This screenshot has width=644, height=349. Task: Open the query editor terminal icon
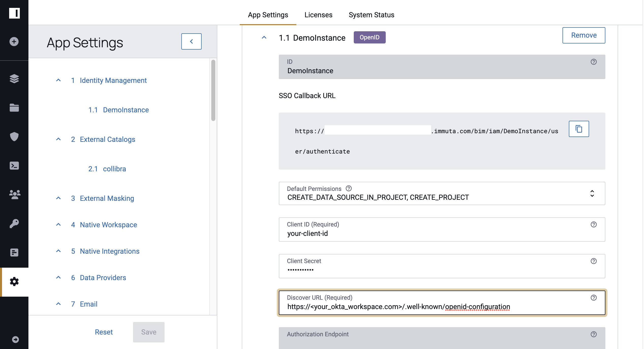[14, 166]
